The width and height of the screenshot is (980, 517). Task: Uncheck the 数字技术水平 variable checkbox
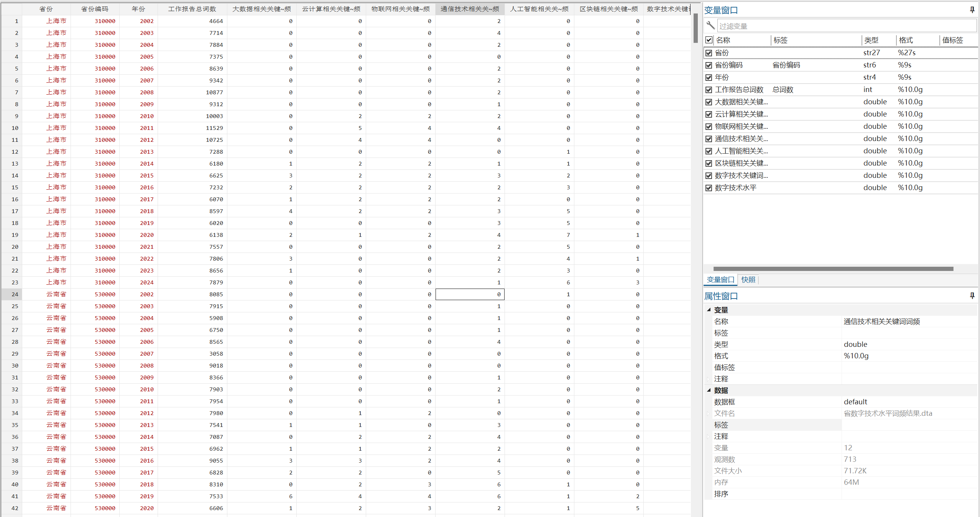[x=709, y=188]
